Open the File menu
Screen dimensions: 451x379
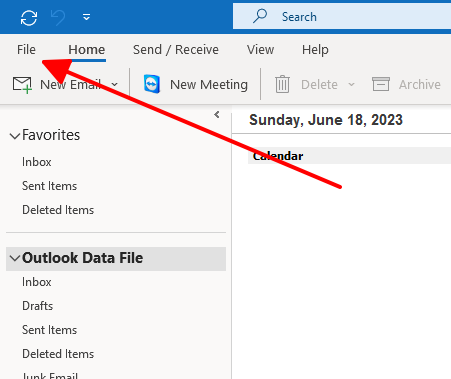26,50
